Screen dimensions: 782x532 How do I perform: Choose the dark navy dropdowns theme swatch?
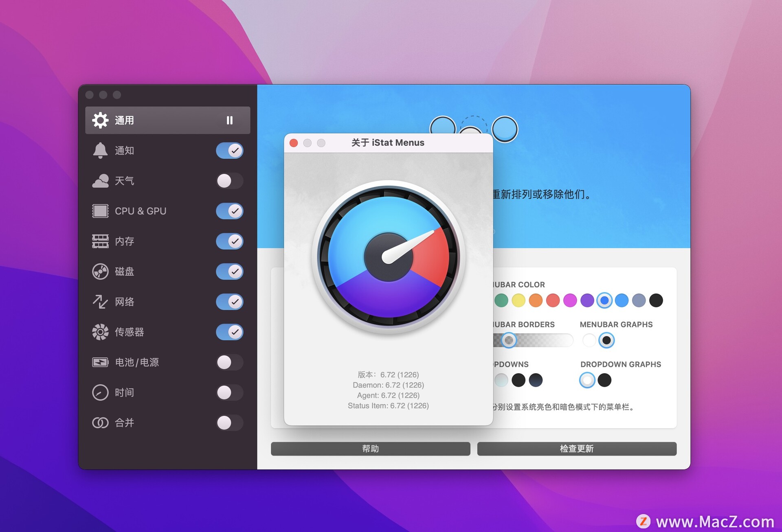click(536, 380)
